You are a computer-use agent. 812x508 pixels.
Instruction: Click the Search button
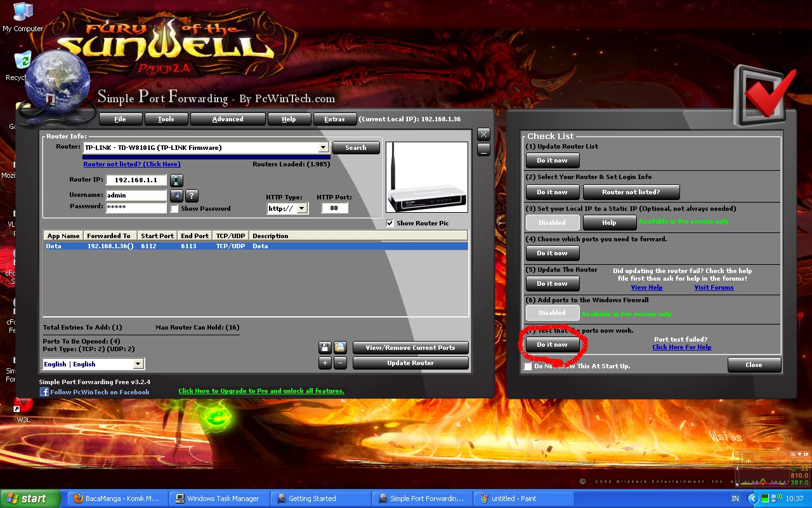[356, 147]
